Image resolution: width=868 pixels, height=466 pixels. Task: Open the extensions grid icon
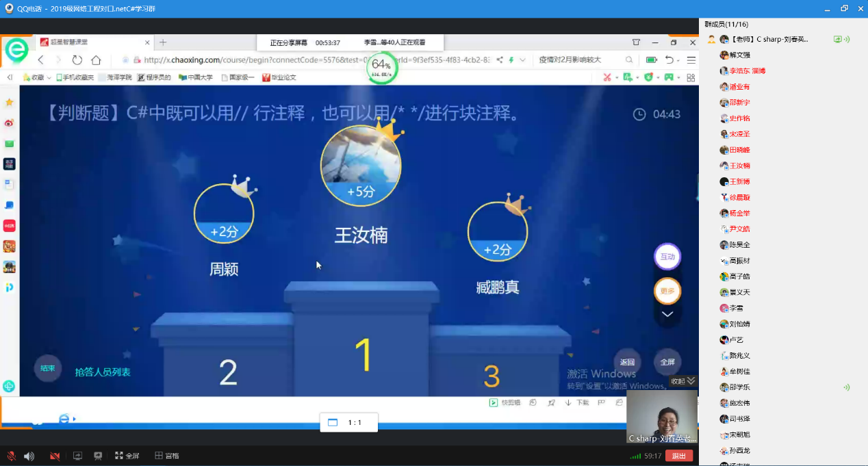coord(691,77)
